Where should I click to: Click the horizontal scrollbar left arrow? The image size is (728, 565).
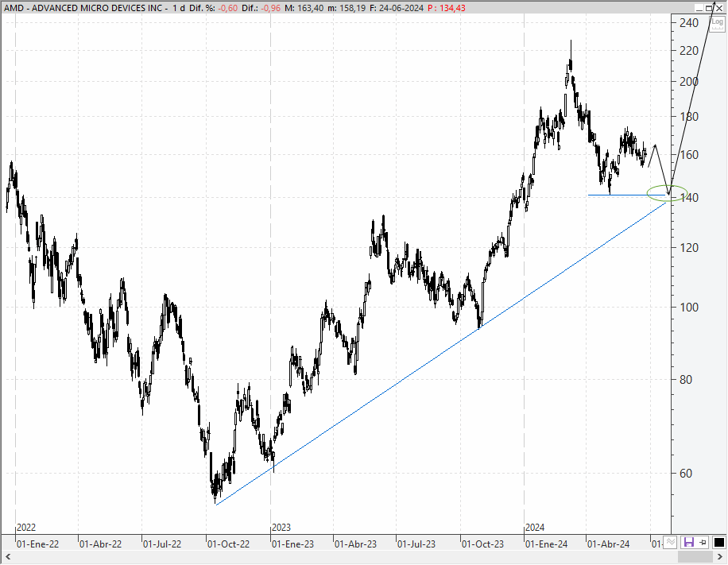click(x=8, y=556)
